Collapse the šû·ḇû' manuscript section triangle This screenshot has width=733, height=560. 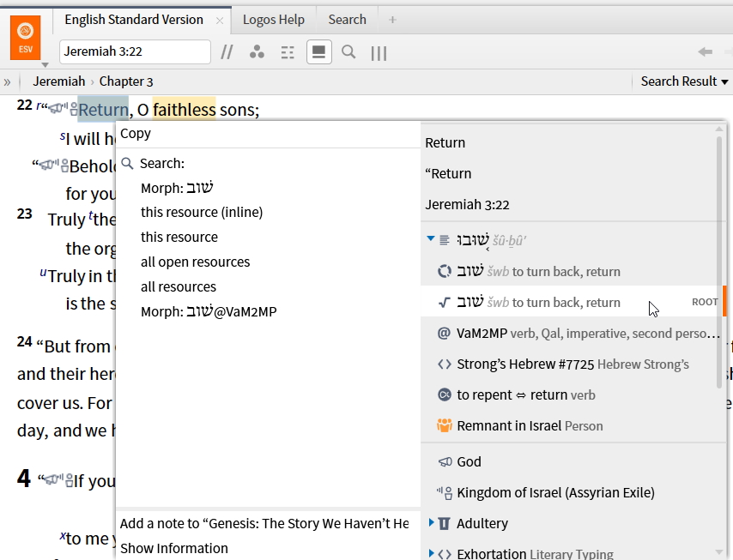pos(431,238)
